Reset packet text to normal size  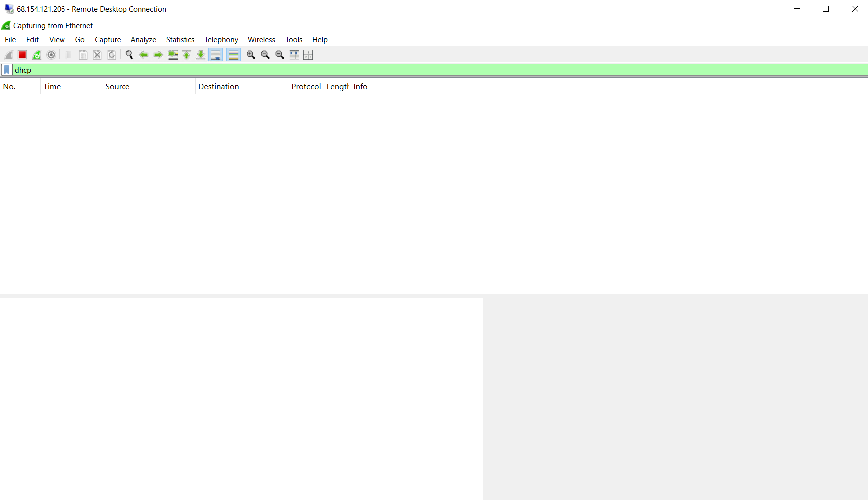[x=280, y=55]
